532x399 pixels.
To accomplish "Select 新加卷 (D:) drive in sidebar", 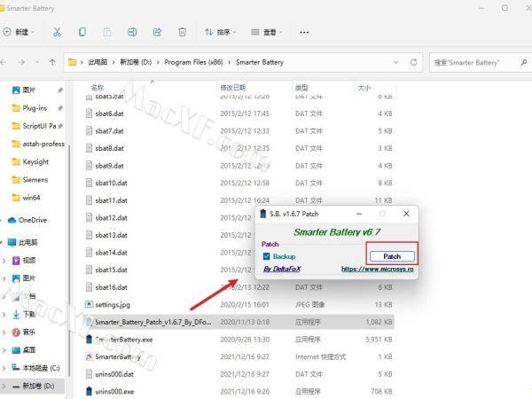I will pos(38,386).
